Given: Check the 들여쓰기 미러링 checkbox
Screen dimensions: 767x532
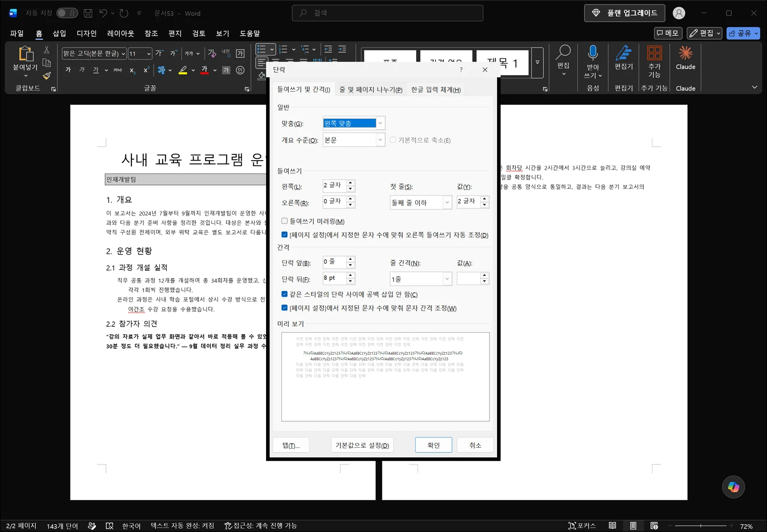Looking at the screenshot, I should pos(285,221).
